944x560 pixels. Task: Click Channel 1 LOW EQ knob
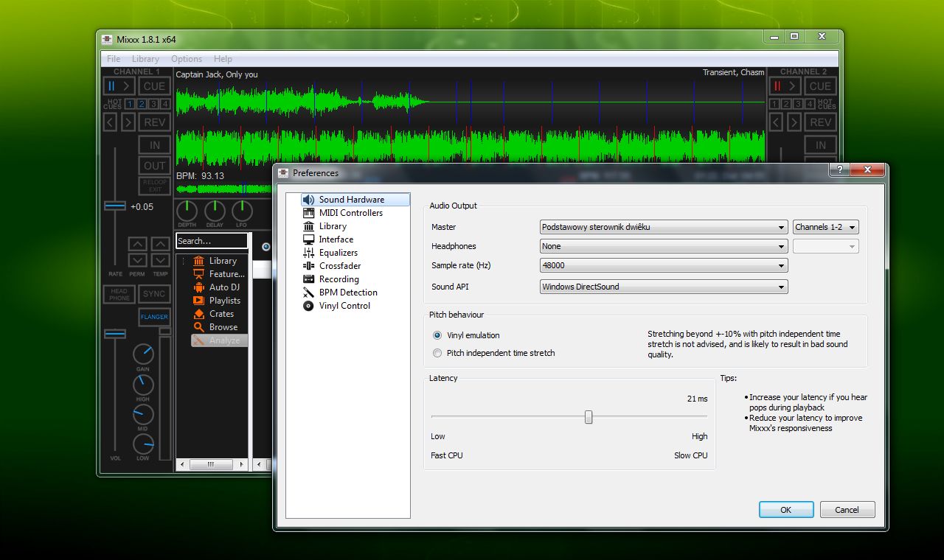click(143, 444)
